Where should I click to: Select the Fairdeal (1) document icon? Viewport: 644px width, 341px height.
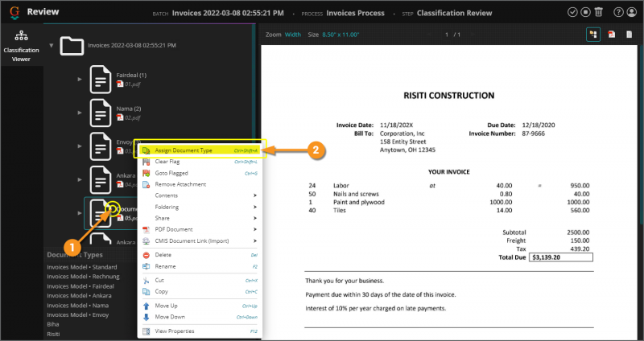click(101, 79)
